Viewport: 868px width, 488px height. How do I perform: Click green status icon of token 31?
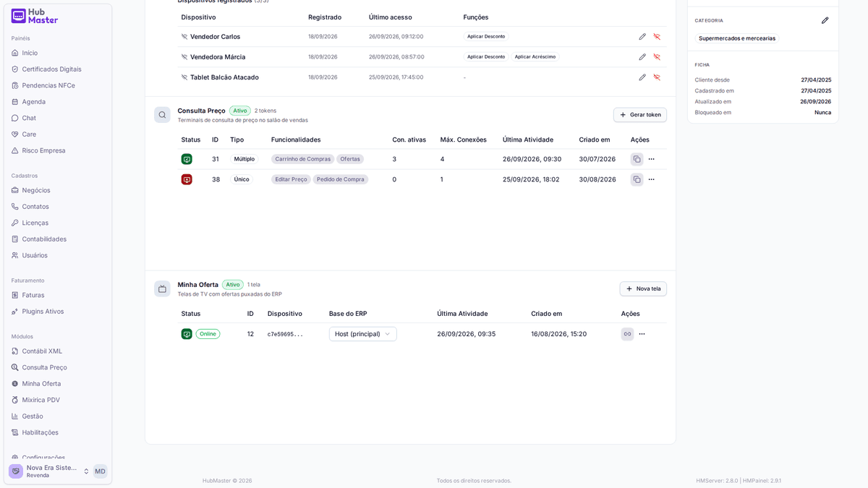[x=187, y=159]
